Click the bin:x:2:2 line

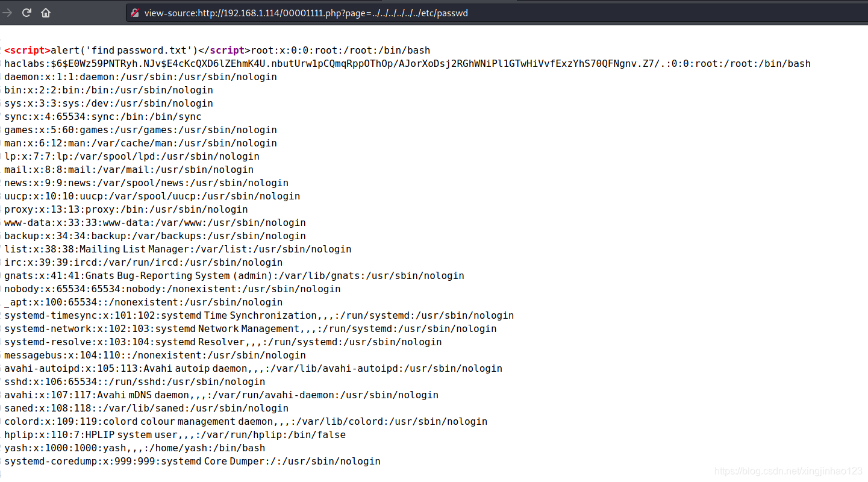108,90
